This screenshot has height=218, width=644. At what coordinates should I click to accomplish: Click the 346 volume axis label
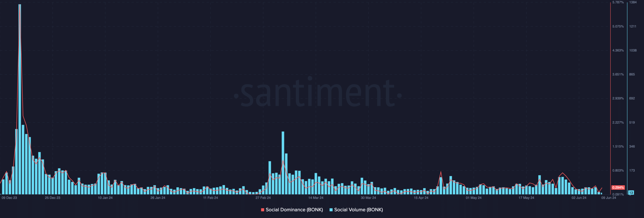(x=632, y=146)
